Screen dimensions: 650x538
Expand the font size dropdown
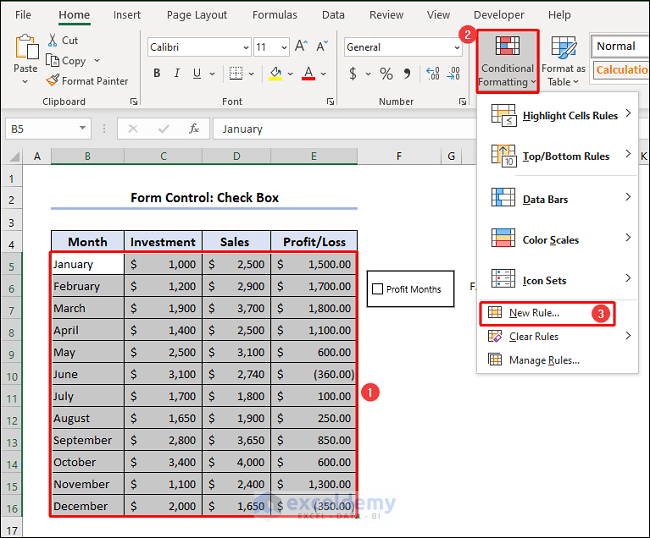point(285,48)
